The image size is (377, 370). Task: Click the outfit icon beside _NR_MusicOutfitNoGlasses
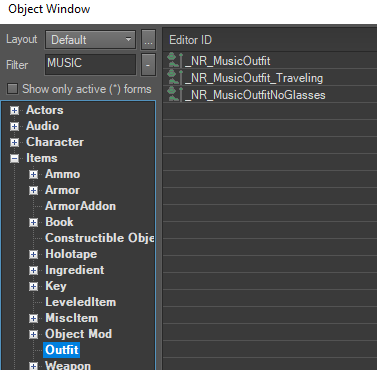click(175, 94)
